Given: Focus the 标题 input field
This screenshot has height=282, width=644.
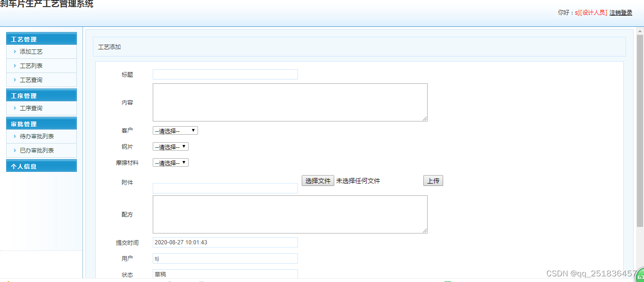Looking at the screenshot, I should pyautogui.click(x=225, y=74).
